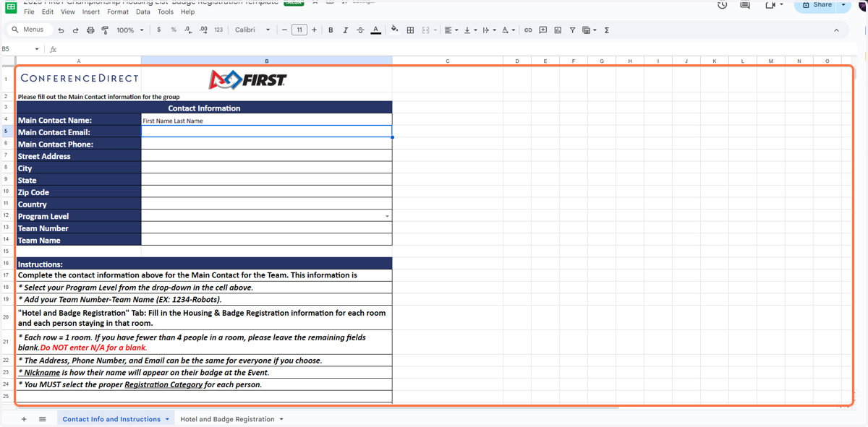Image resolution: width=868 pixels, height=427 pixels.
Task: Open version history clock icon
Action: click(722, 5)
